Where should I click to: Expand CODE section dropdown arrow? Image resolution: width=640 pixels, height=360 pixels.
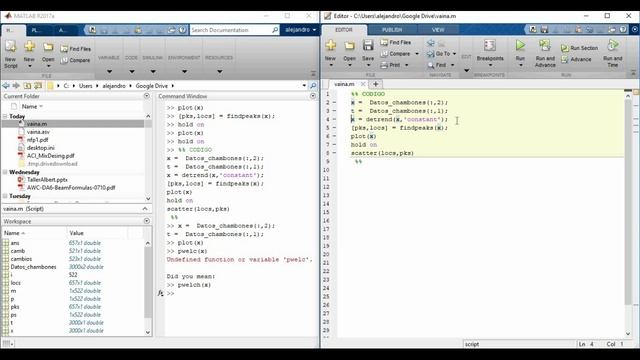131,71
